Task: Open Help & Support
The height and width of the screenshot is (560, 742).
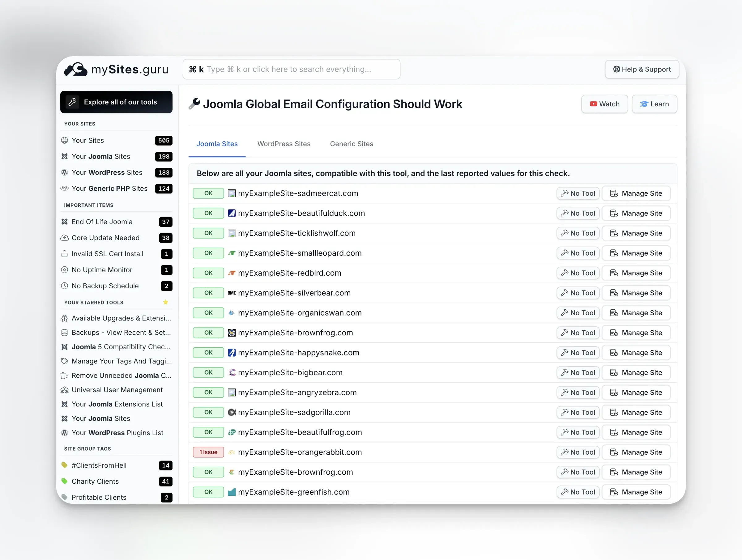Action: click(x=642, y=69)
